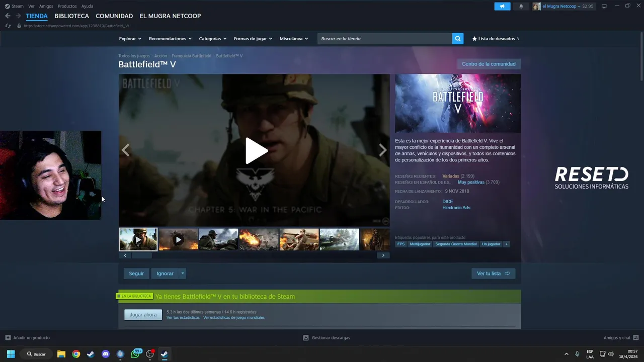Open the Windows Start menu
This screenshot has width=644, height=362.
(11, 354)
